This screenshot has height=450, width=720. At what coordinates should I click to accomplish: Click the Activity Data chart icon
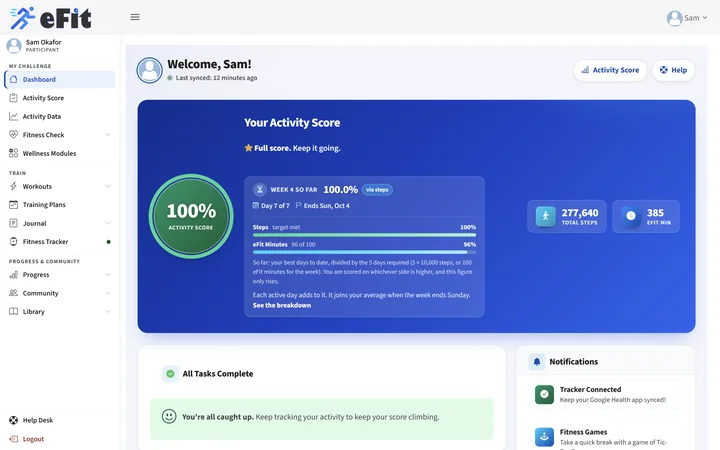click(x=14, y=116)
